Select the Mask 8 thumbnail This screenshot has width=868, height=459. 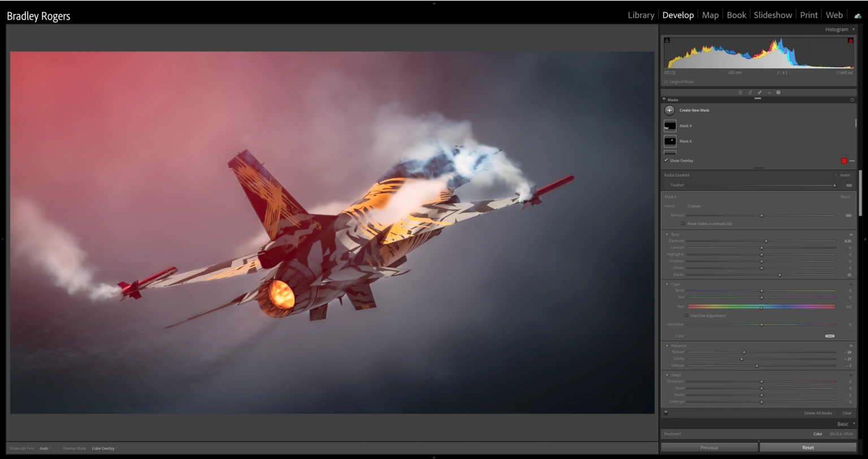[x=670, y=141]
